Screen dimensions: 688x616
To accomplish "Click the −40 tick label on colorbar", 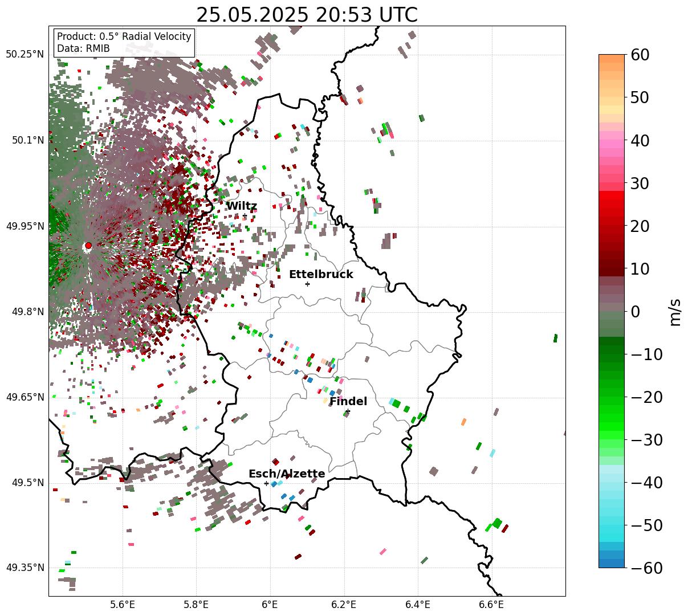I will 646,483.
